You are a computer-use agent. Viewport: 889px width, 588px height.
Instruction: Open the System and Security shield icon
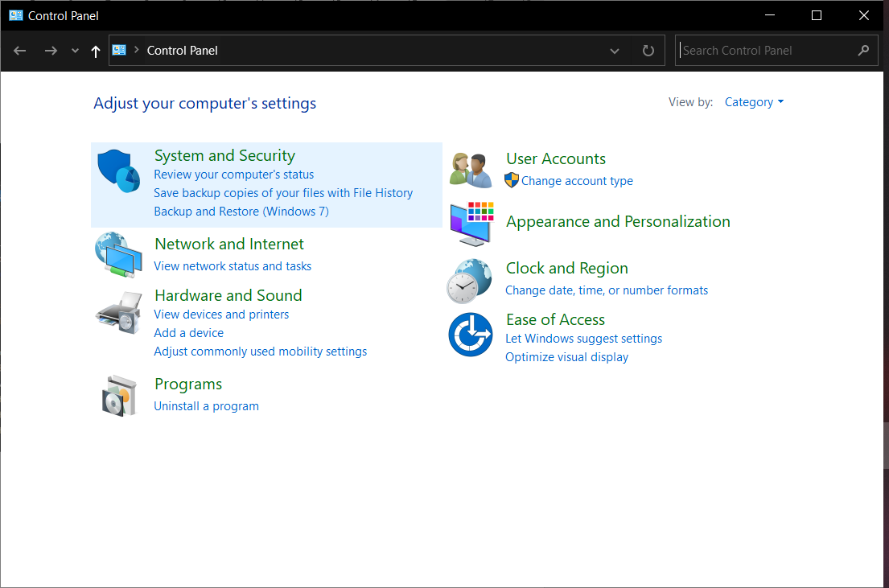(119, 171)
